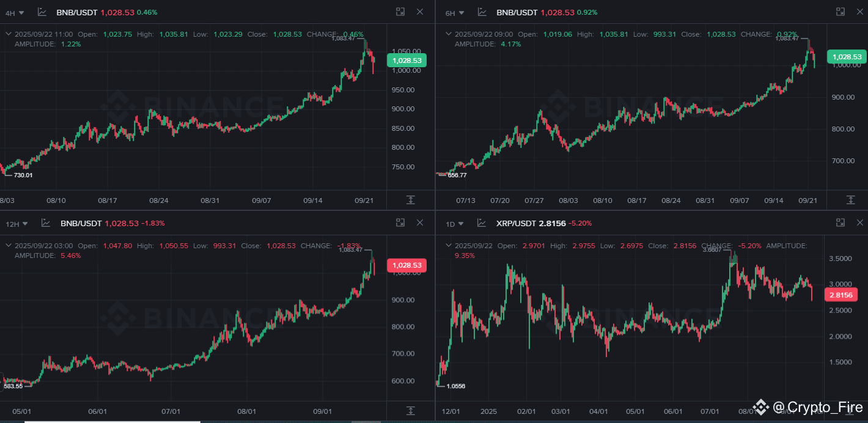Click the 09/01 date on 12H axis

pyautogui.click(x=322, y=411)
